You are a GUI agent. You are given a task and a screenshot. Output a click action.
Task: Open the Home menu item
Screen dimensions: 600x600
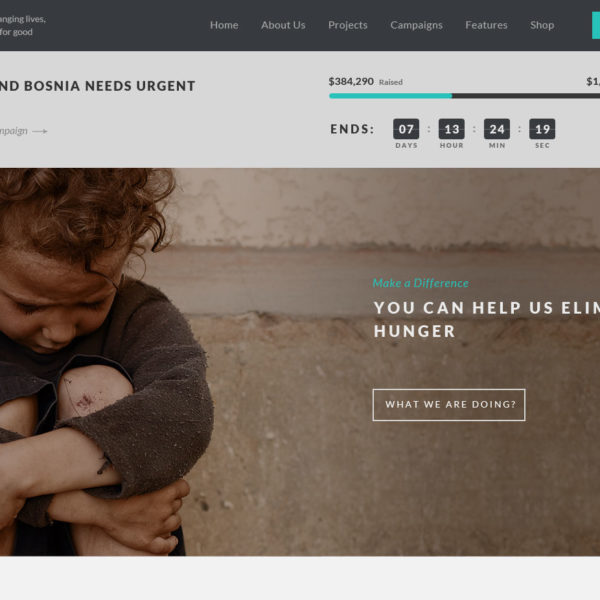(224, 25)
